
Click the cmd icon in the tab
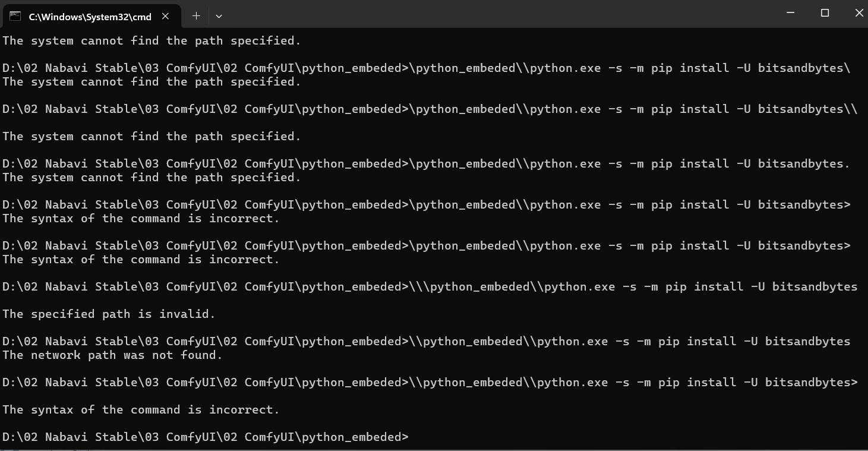(x=15, y=16)
